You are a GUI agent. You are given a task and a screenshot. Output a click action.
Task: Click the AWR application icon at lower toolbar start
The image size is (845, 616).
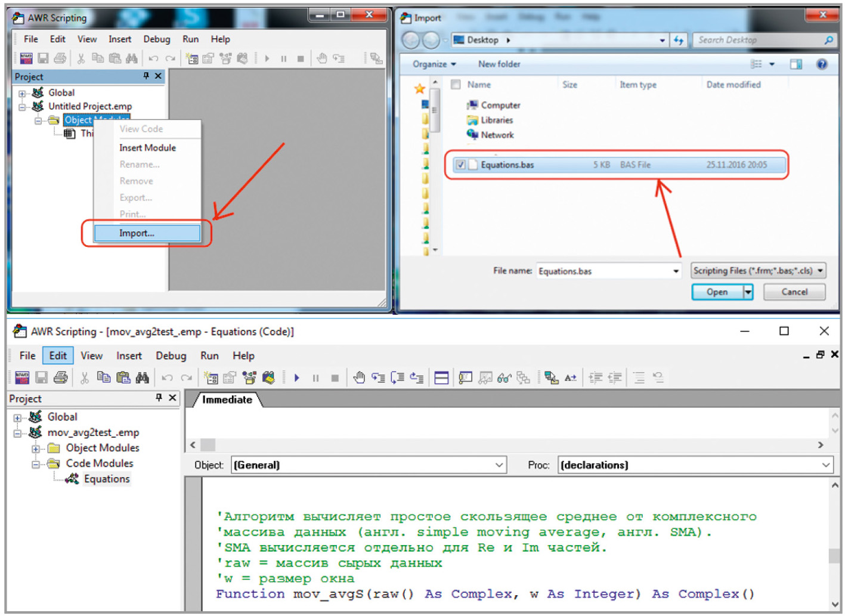pyautogui.click(x=22, y=377)
